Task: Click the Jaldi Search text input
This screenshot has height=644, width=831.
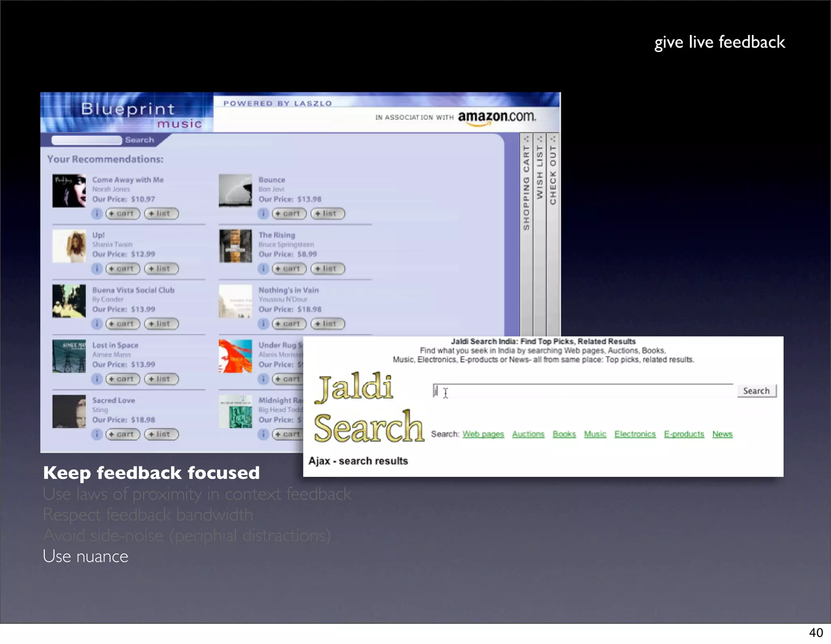Action: pos(583,391)
